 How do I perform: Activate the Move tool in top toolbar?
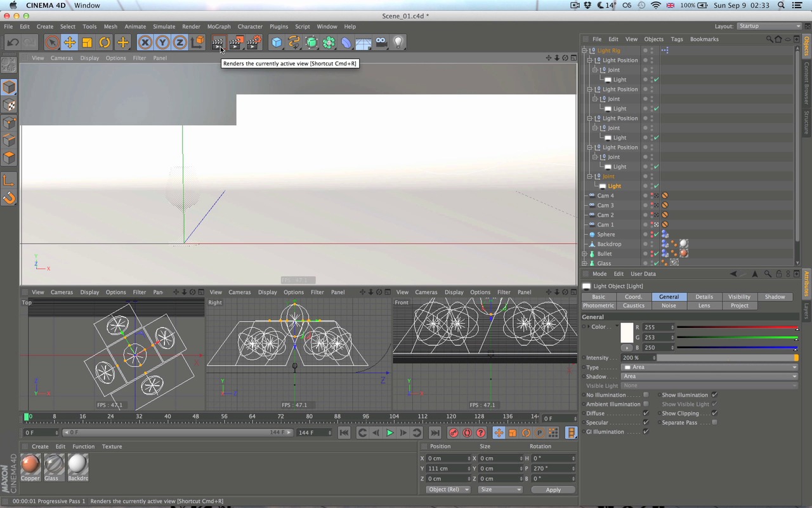(70, 43)
